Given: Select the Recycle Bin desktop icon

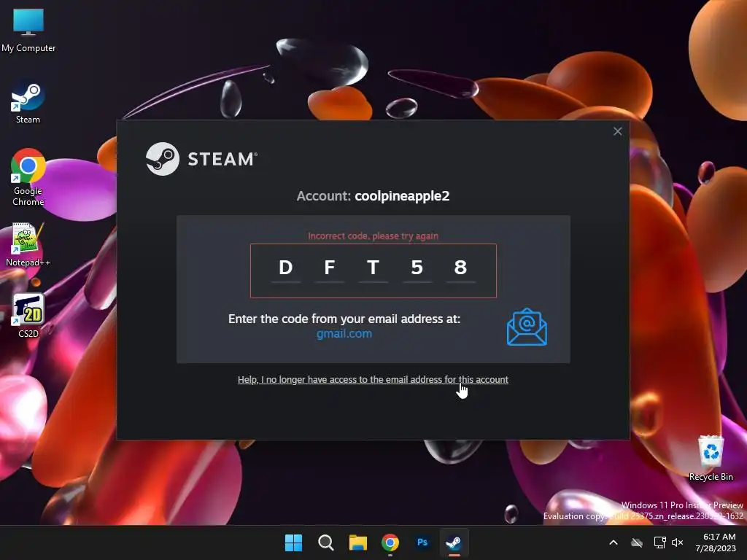Looking at the screenshot, I should coord(711,458).
